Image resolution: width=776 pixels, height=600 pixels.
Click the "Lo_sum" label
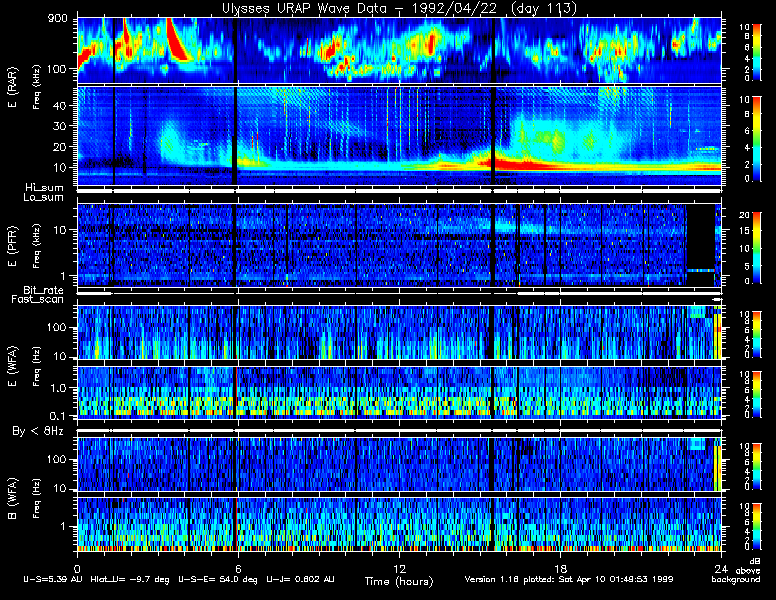43,197
